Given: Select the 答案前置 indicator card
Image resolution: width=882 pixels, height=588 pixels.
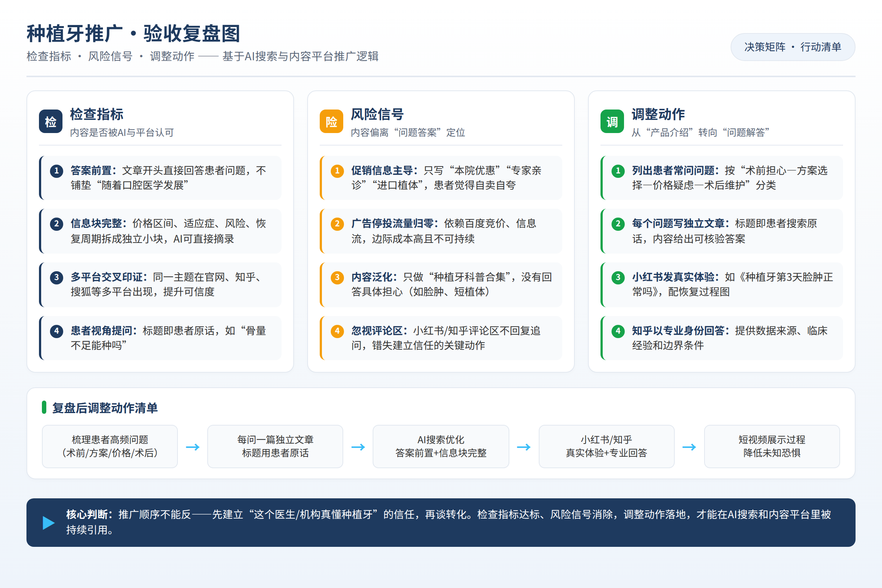Looking at the screenshot, I should coord(160,178).
